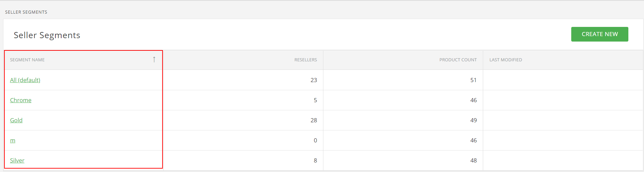Select product count 48 in Silver row

(473, 160)
